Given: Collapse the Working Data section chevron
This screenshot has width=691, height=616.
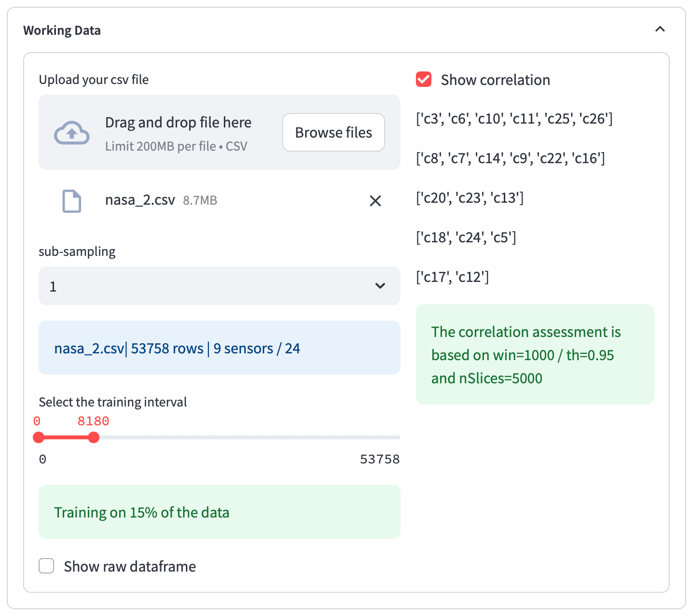Looking at the screenshot, I should [660, 29].
